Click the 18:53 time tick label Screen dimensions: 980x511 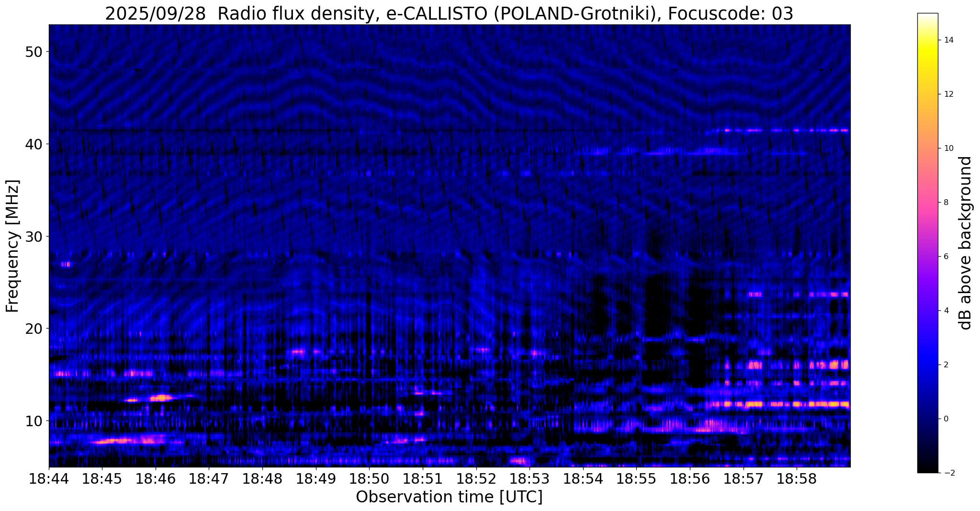pyautogui.click(x=529, y=478)
